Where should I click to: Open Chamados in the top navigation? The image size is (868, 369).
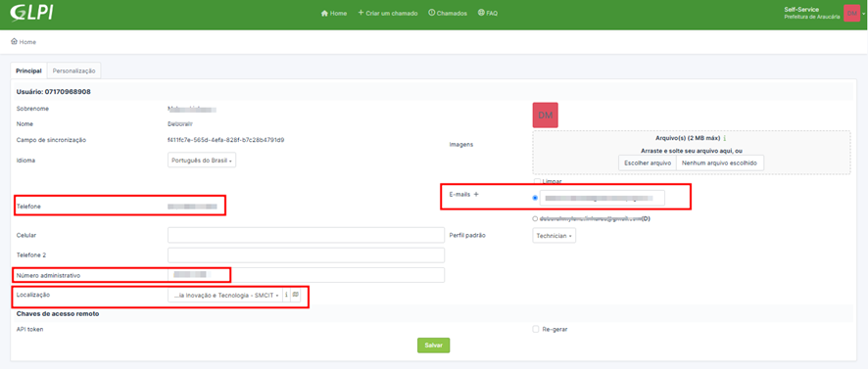coord(448,13)
